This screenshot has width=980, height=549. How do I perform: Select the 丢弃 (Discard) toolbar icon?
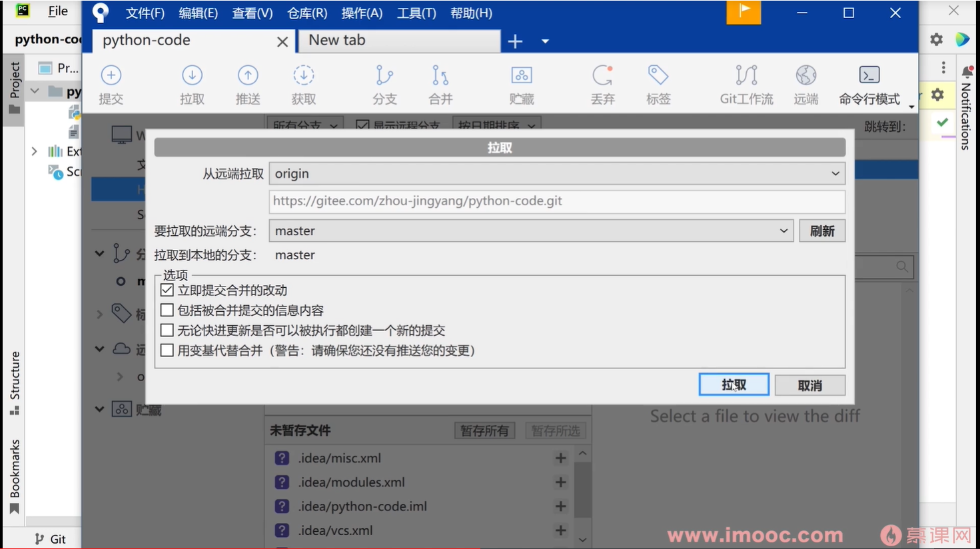pos(602,84)
